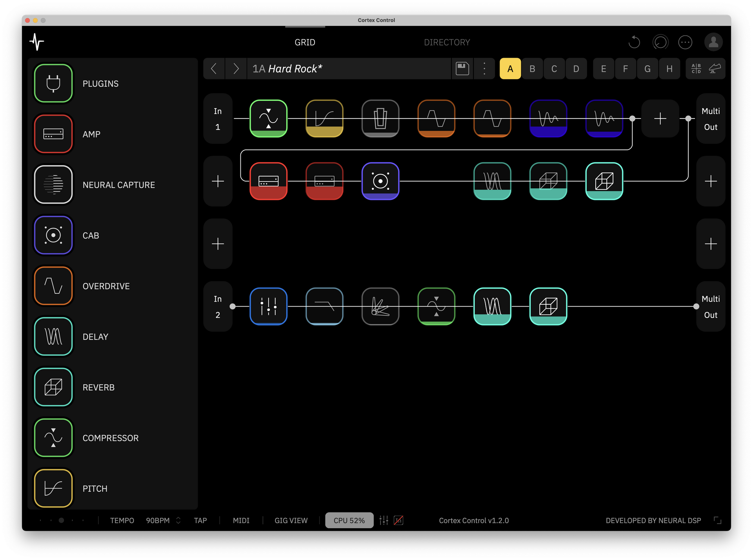The image size is (753, 560).
Task: Open the MIDI settings
Action: click(241, 520)
